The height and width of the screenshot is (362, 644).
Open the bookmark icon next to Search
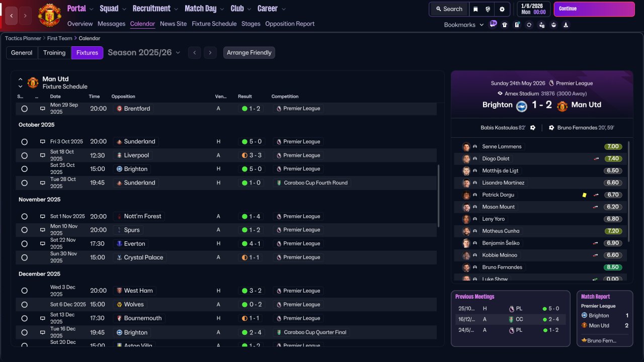point(475,9)
